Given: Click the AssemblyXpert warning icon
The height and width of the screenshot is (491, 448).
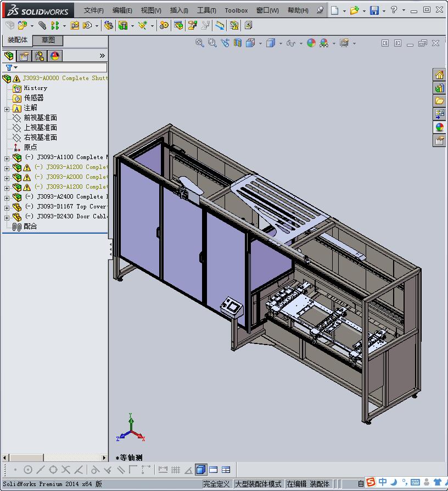Looking at the screenshot, I should tap(234, 25).
